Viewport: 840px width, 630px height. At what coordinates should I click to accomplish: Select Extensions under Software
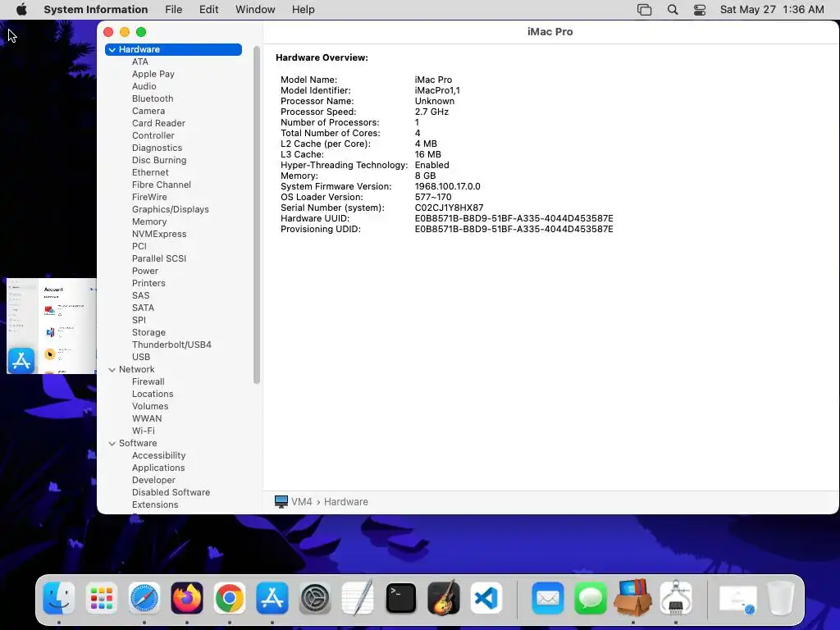[155, 505]
